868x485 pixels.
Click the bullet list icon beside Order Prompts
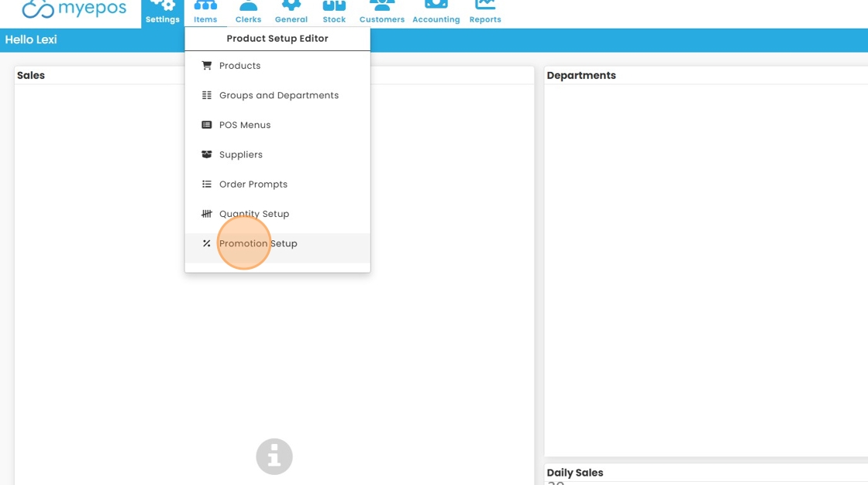pyautogui.click(x=206, y=184)
